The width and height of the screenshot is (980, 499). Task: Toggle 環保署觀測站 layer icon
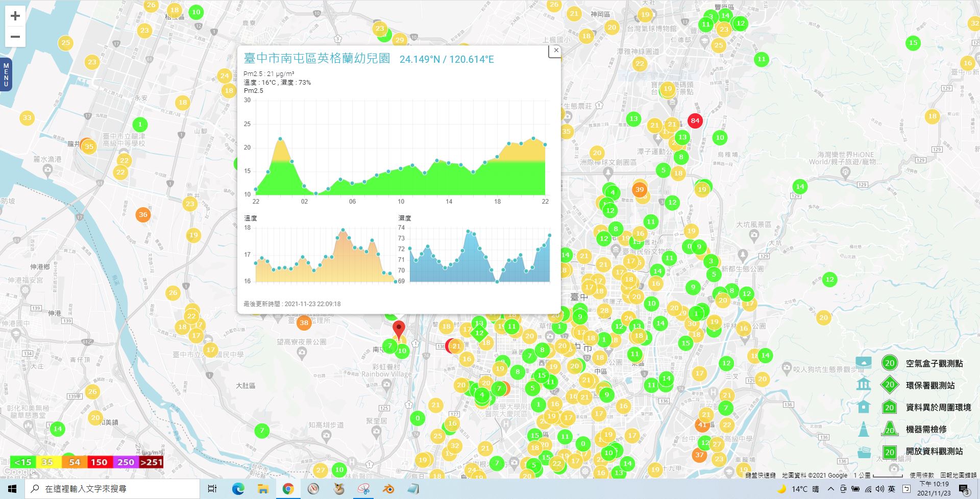(864, 384)
